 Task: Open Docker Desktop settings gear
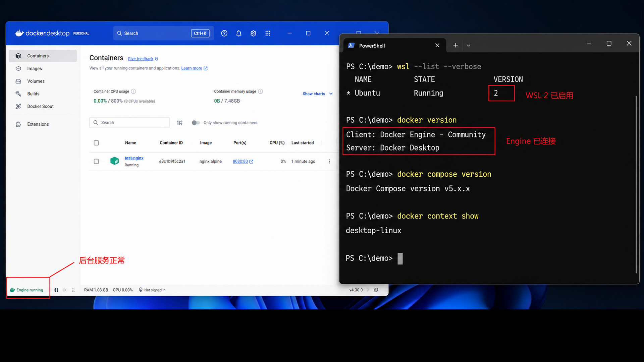(x=253, y=33)
